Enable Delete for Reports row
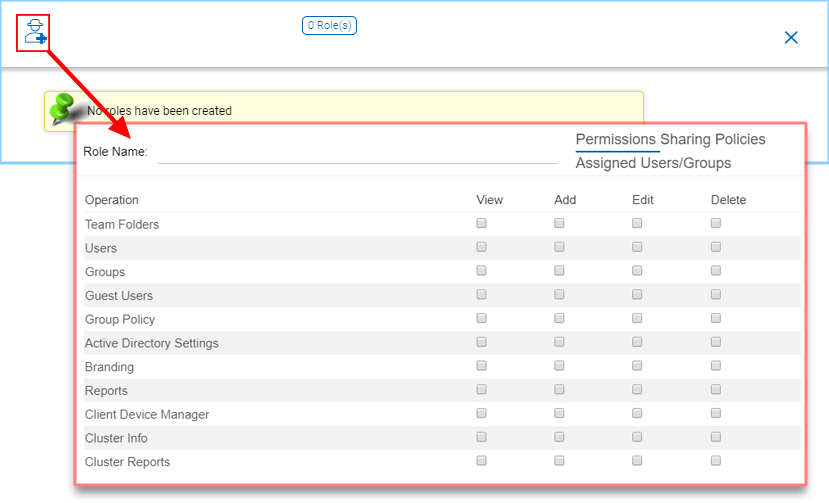 (716, 389)
